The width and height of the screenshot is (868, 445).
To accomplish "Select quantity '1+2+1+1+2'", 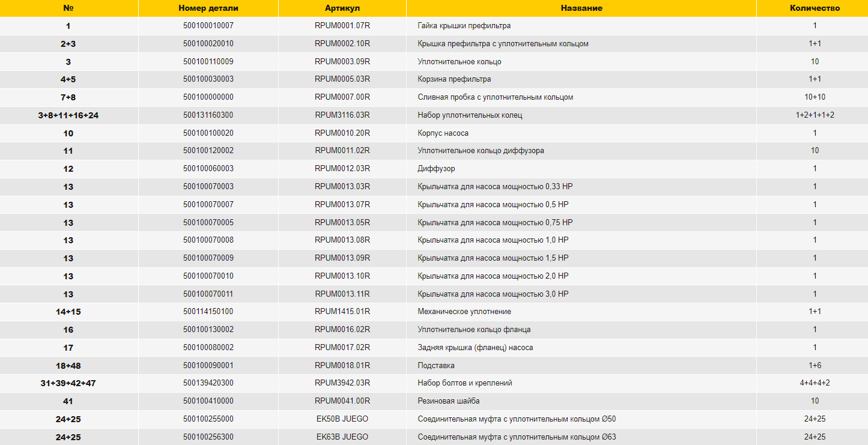I will pos(815,115).
